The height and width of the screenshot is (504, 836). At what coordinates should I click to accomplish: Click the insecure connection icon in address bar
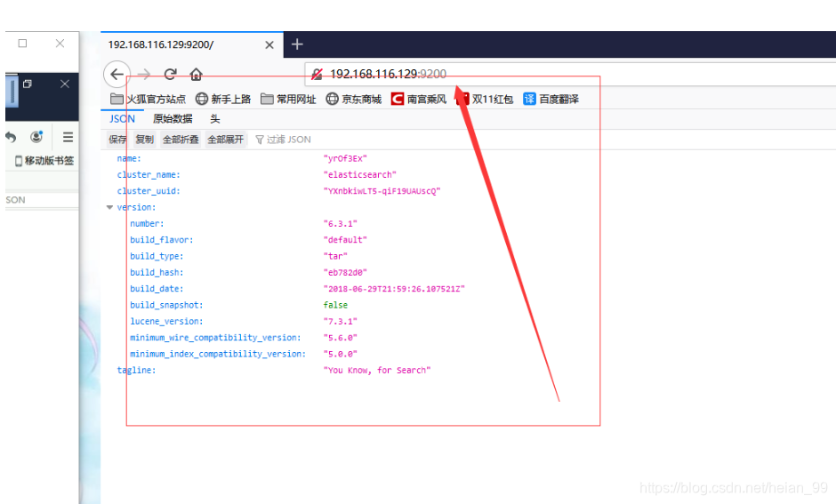pyautogui.click(x=317, y=74)
